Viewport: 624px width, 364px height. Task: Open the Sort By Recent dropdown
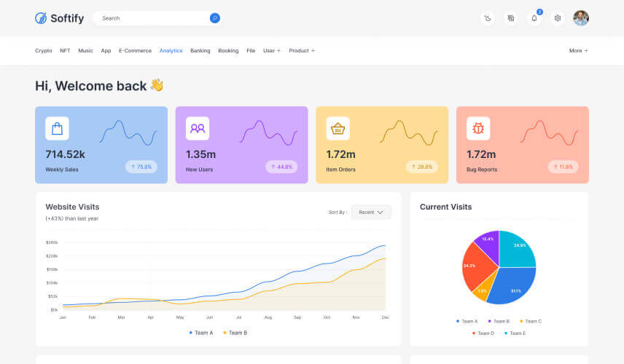371,212
